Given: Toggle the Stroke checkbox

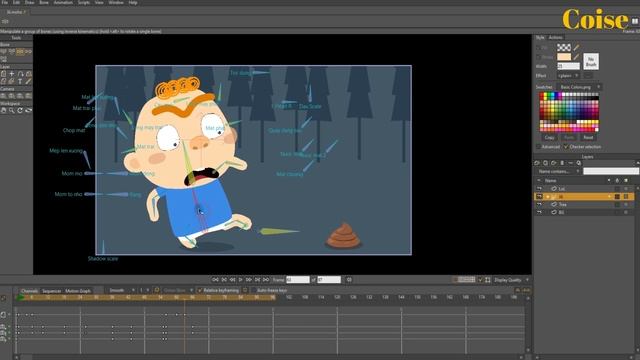Looking at the screenshot, I should 538,57.
